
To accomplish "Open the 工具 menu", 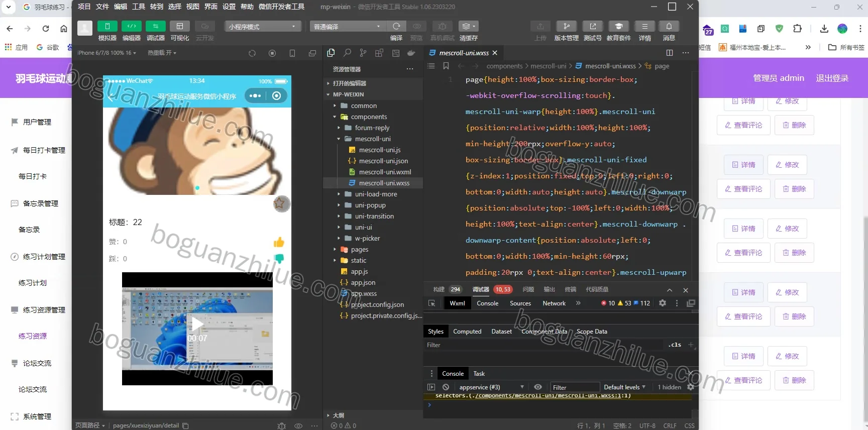I will click(x=139, y=7).
